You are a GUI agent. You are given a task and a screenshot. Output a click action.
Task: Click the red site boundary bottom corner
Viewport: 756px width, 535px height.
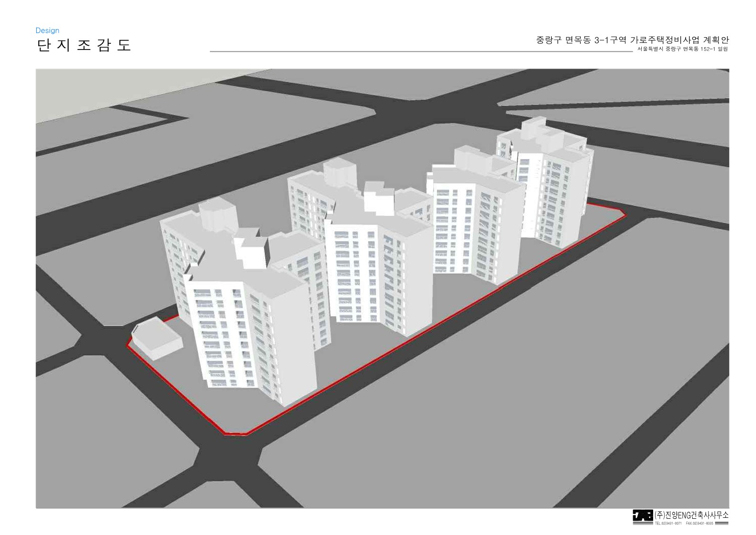[x=234, y=434]
